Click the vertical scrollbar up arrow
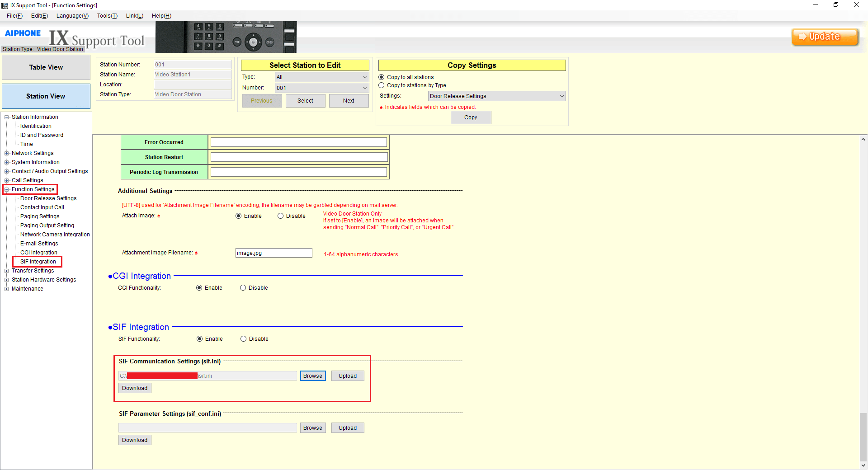The height and width of the screenshot is (470, 868). point(863,140)
